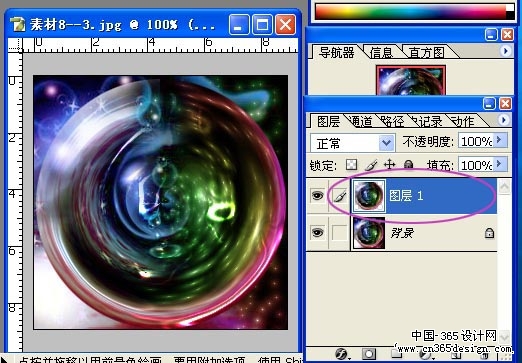Image resolution: width=522 pixels, height=363 pixels.
Task: Hide the 背景 layer eye icon
Action: (317, 232)
